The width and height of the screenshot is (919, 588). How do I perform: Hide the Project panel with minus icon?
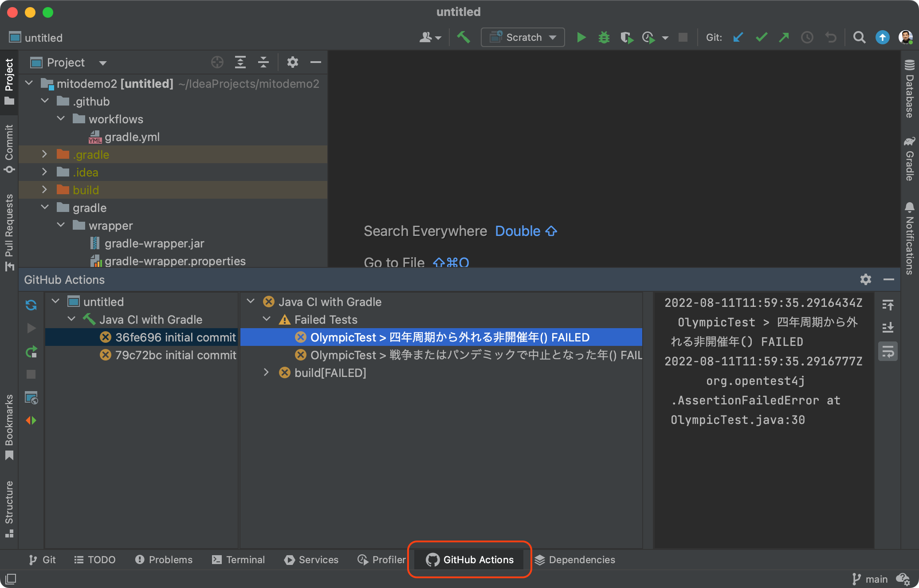(316, 62)
